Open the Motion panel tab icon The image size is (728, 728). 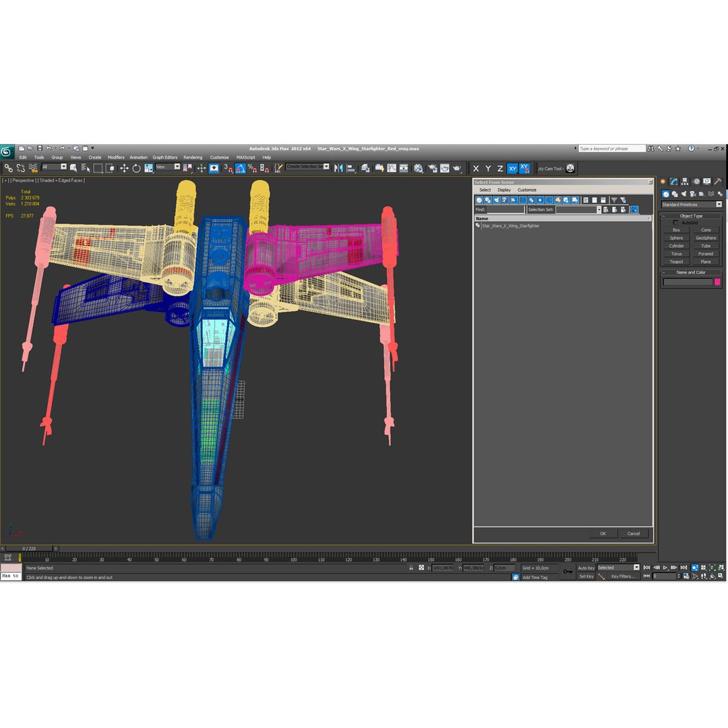[696, 181]
